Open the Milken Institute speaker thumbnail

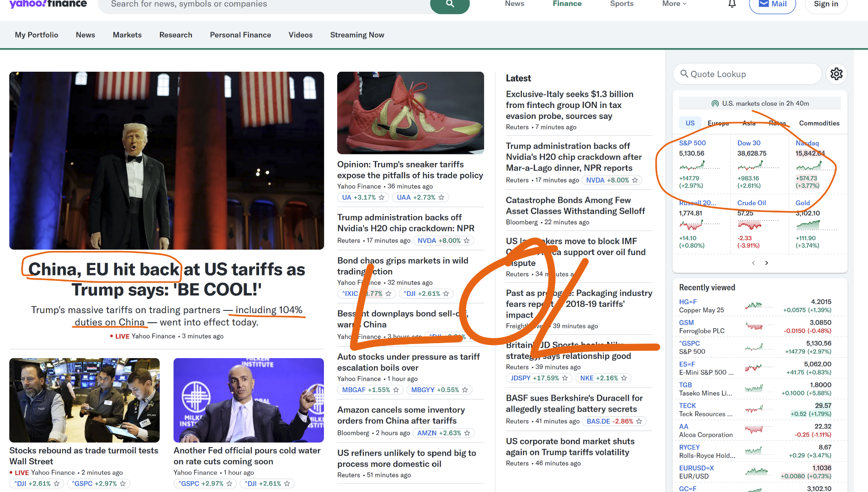coord(249,400)
